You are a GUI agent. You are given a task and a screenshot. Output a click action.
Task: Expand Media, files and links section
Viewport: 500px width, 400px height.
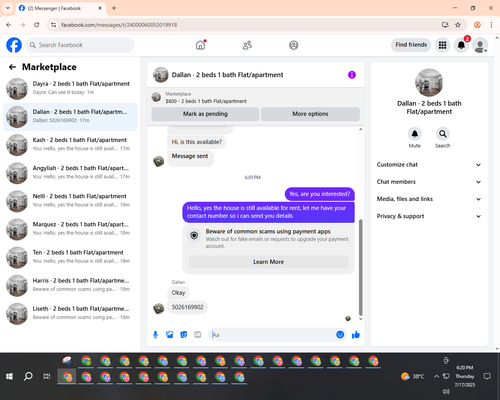(x=429, y=199)
